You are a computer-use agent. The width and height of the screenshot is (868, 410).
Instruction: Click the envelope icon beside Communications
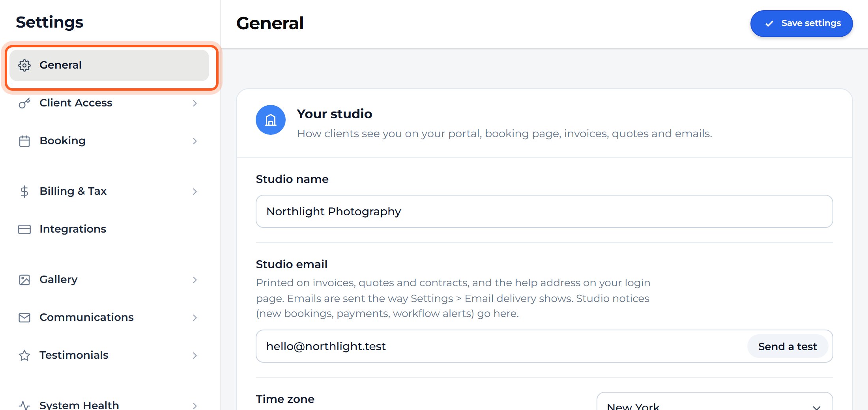coord(24,318)
